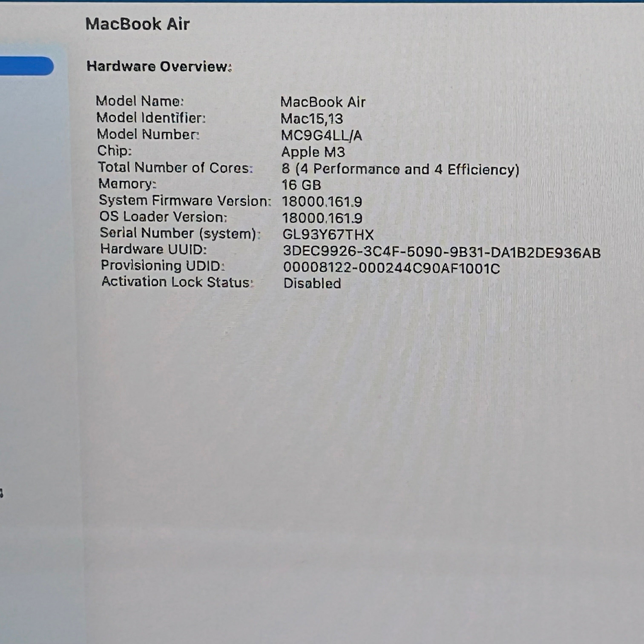The width and height of the screenshot is (644, 644).
Task: Select the 'MC9G4LL/A' model number
Action: coord(321,135)
